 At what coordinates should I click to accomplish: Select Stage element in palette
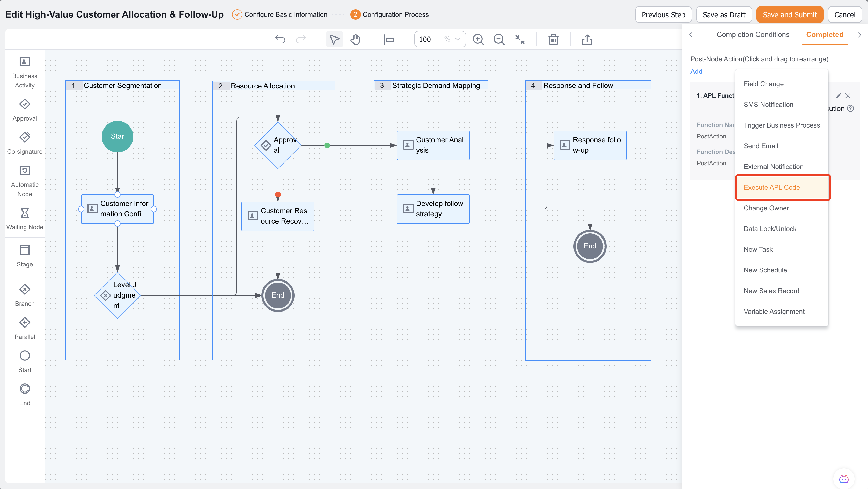(x=25, y=256)
